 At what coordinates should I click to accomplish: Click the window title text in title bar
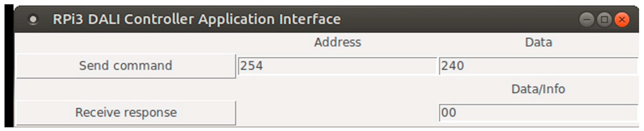197,19
